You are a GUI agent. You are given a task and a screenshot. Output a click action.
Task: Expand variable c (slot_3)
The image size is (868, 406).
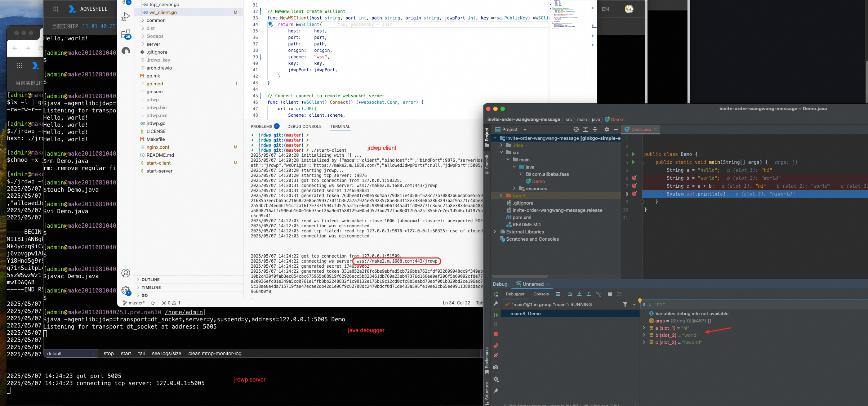644,342
